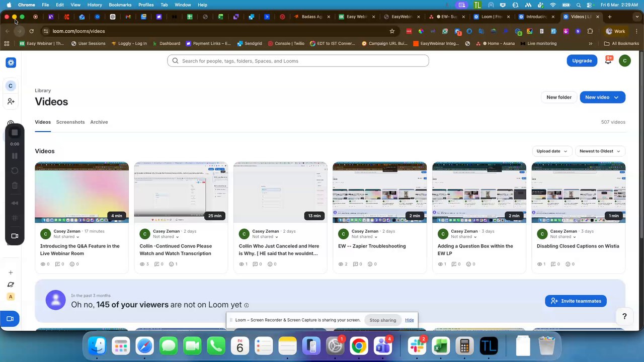Open title Collin Who Just Canceled video
644x362 pixels.
(x=279, y=250)
